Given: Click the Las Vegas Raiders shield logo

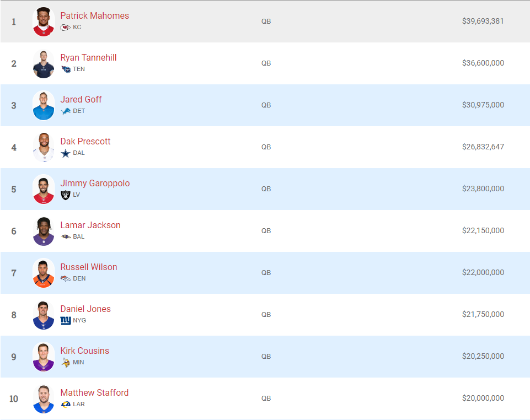Looking at the screenshot, I should [x=66, y=195].
